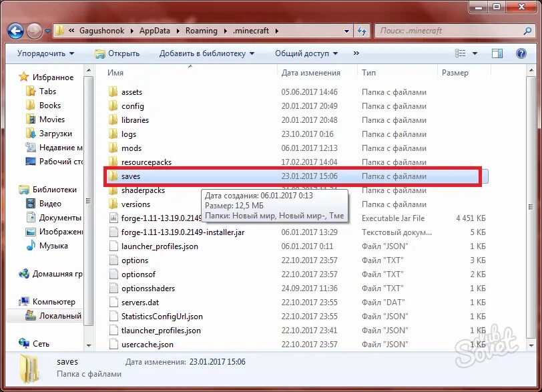Select launcher_profiles.json file icon
Image resolution: width=542 pixels, height=392 pixels.
coord(113,246)
